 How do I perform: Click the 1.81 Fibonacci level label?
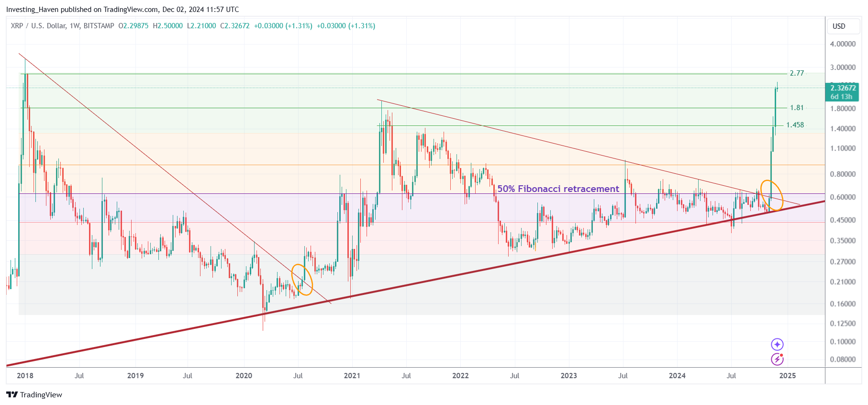[x=797, y=108]
